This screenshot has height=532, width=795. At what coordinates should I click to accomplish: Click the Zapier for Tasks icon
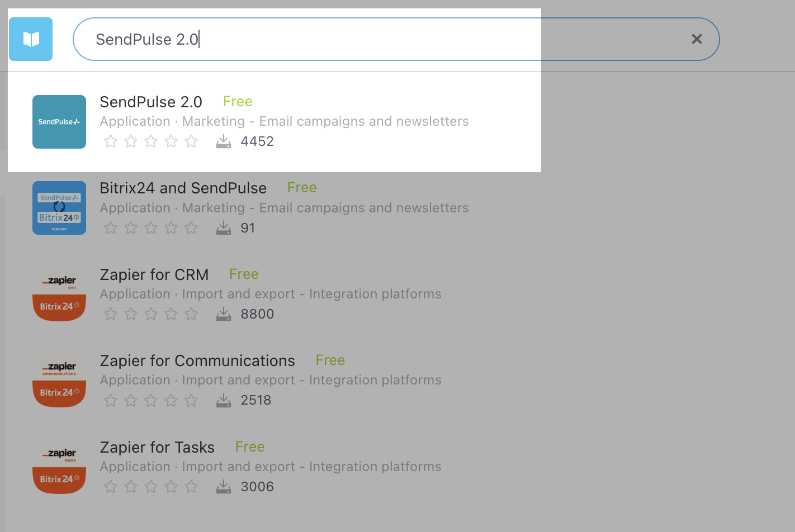click(x=59, y=467)
